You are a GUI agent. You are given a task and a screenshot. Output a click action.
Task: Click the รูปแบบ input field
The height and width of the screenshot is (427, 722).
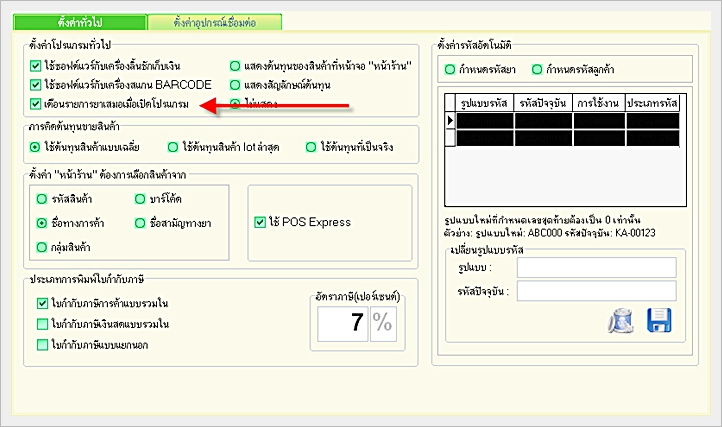(596, 268)
